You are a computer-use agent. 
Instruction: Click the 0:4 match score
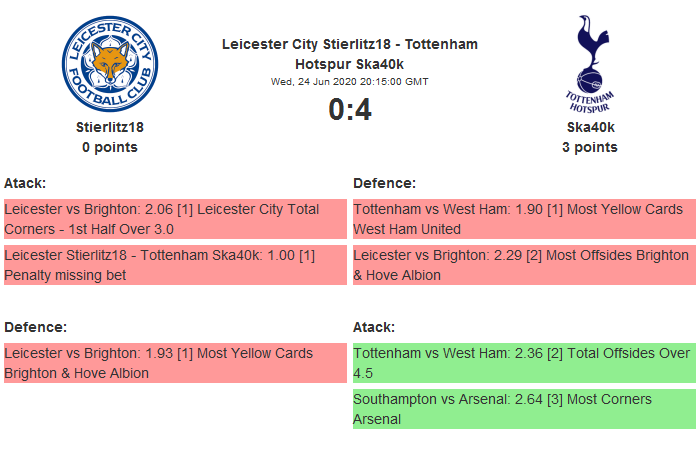350,109
